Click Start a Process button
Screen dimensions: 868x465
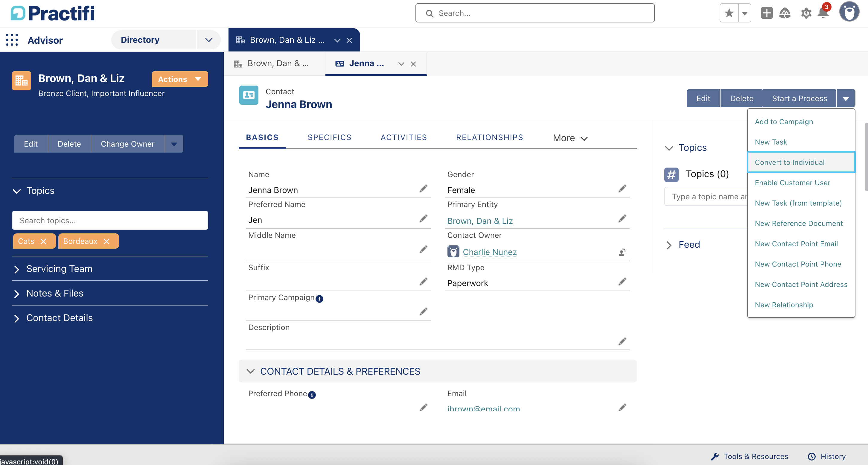coord(799,98)
